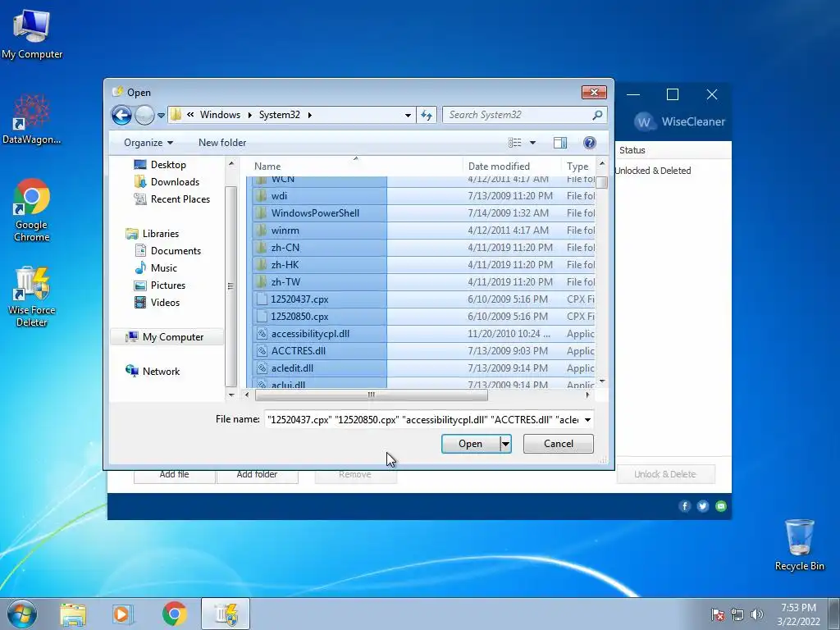Click the file list vertical scrollbar thumb
The image size is (840, 630).
coord(601,183)
